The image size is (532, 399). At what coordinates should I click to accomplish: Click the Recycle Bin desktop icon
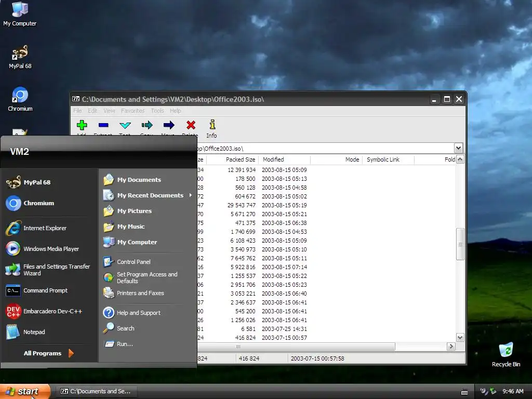[x=506, y=354]
